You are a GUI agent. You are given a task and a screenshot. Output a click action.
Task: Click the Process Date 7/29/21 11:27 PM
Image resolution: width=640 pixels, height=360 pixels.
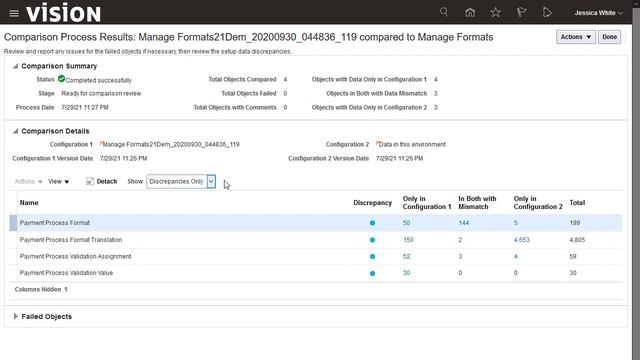85,107
